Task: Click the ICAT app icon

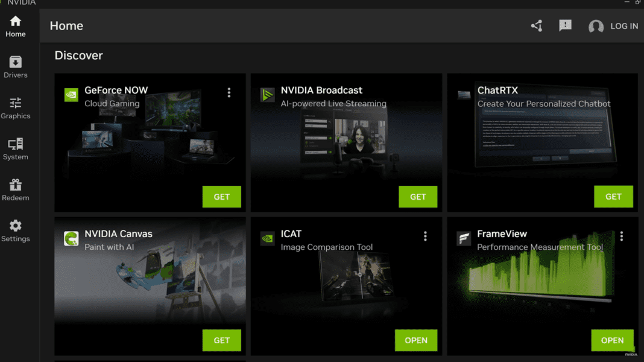Action: click(267, 238)
